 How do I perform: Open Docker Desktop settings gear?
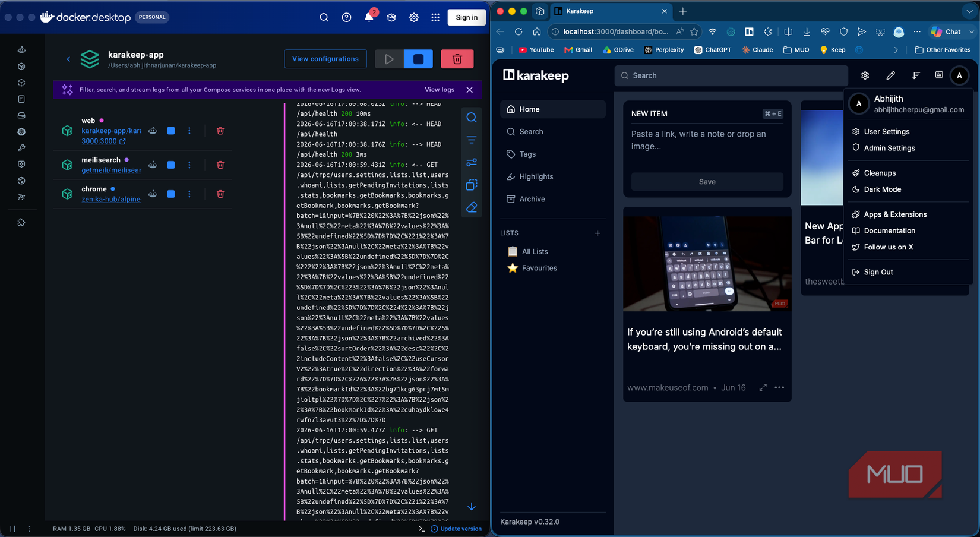coord(414,17)
